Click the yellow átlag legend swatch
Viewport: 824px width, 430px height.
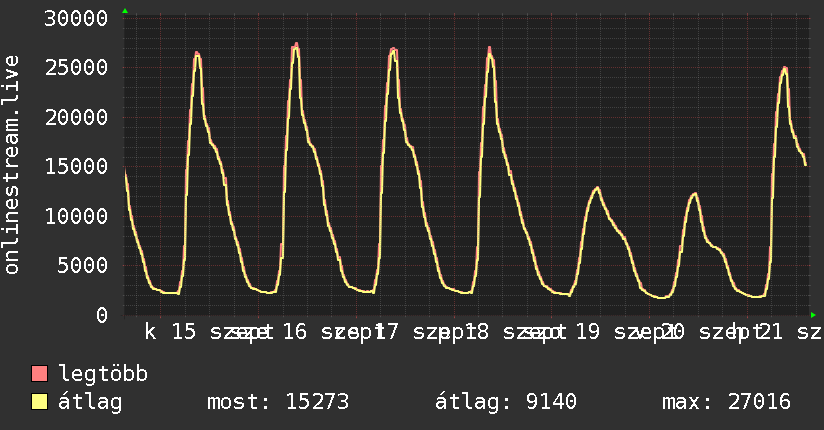tap(39, 402)
